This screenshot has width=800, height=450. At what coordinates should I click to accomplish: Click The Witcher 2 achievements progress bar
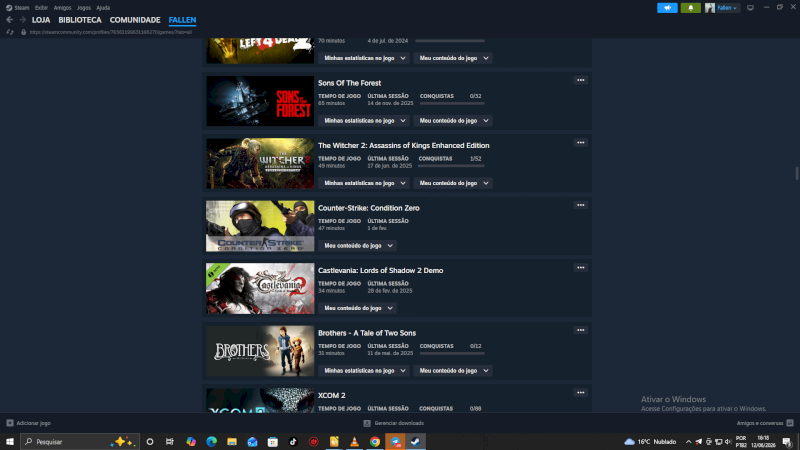[x=452, y=166]
